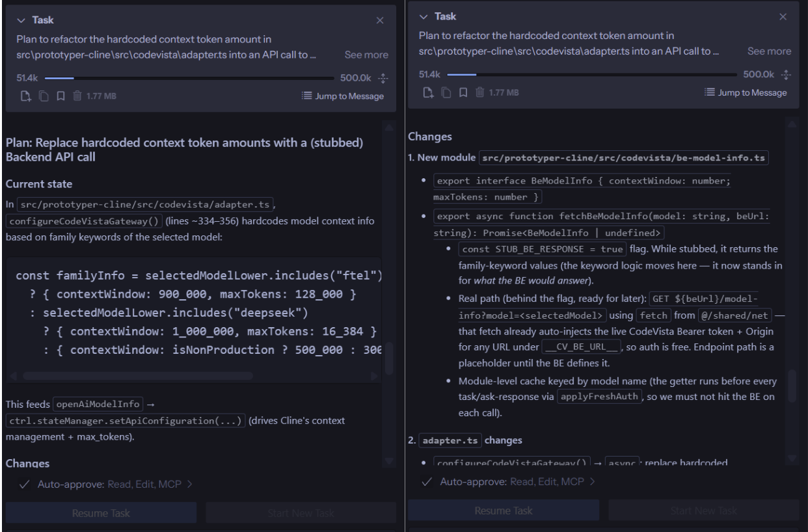The width and height of the screenshot is (808, 532).
Task: Click the '2. adapter.ts changes' heading
Action: [465, 440]
